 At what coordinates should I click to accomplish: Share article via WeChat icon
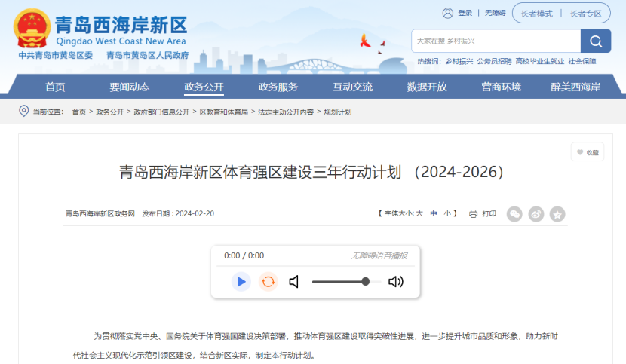click(514, 214)
